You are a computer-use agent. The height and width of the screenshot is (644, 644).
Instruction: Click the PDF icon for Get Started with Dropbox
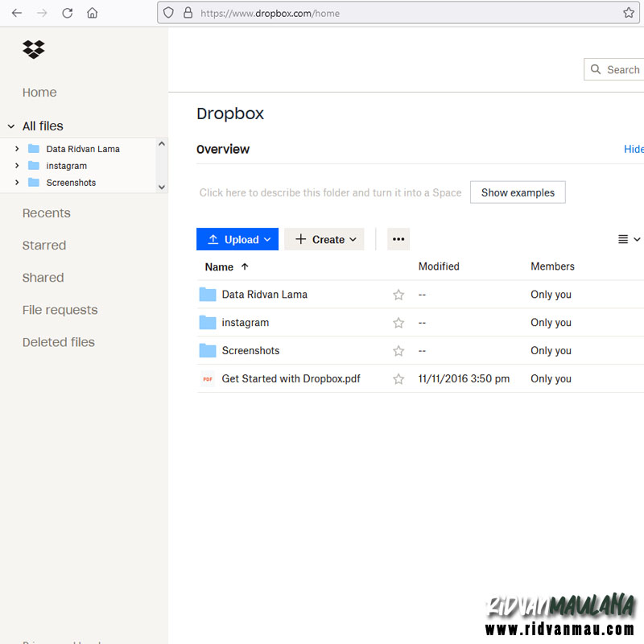coord(208,378)
